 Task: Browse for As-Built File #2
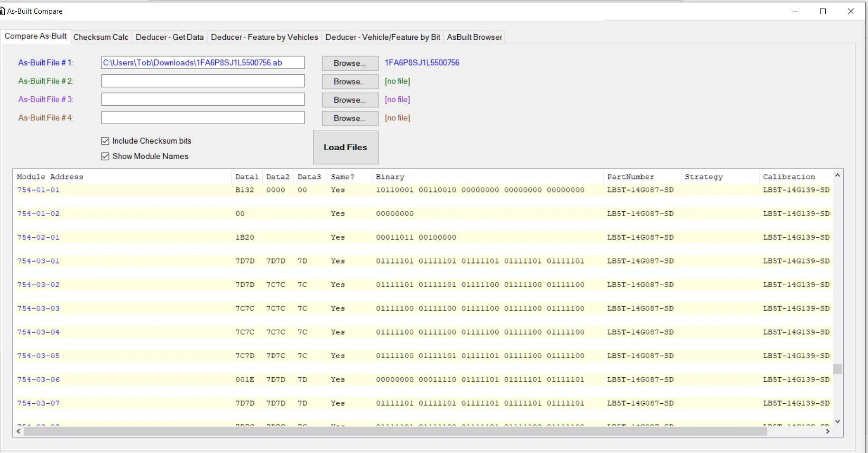[x=350, y=82]
